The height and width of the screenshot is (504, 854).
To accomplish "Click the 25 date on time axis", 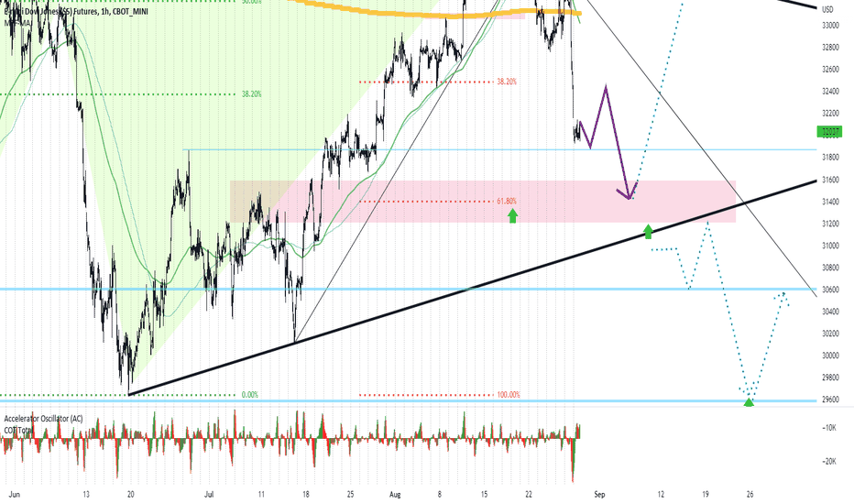I will tap(350, 495).
